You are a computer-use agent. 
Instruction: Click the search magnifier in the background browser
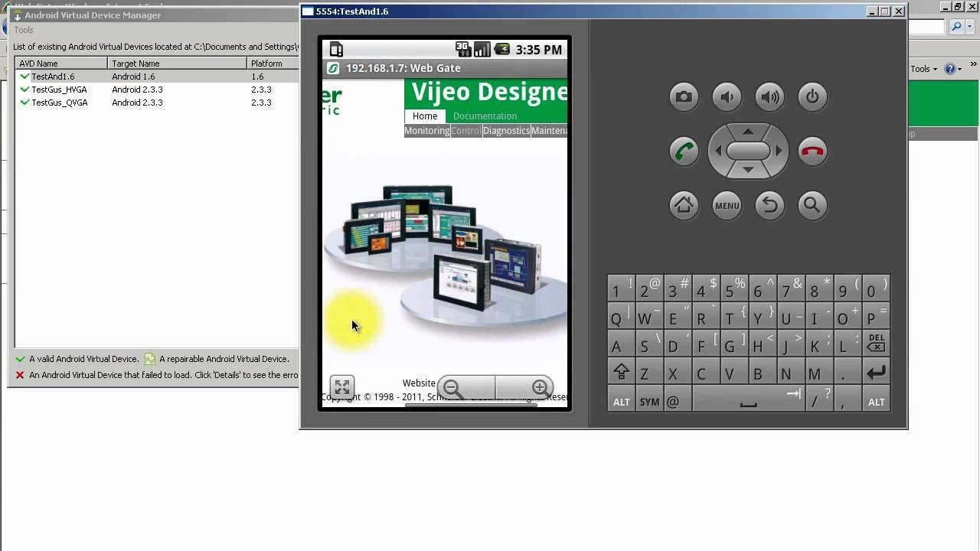click(955, 27)
